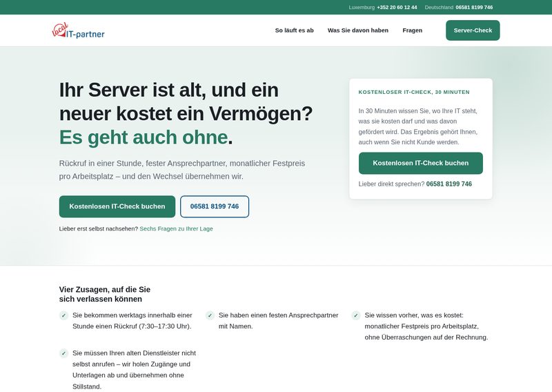Image resolution: width=552 pixels, height=392 pixels.
Task: Click paragraph 'In 30 Minuten wissen Sie'
Action: pyautogui.click(x=418, y=126)
